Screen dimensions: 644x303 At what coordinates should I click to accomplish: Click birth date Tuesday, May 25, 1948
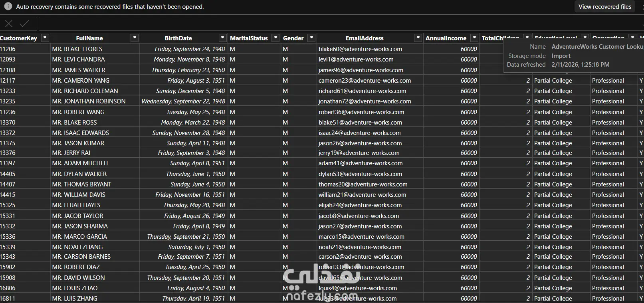[x=196, y=112]
